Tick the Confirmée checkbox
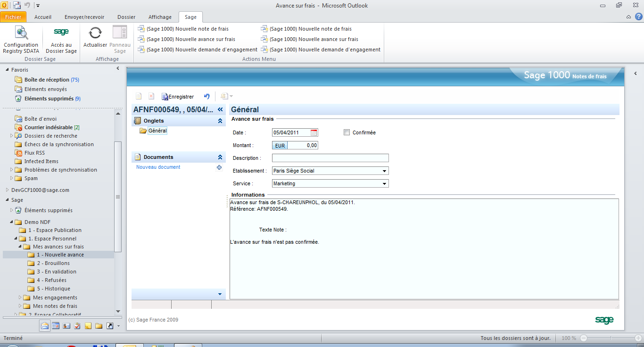The image size is (644, 347). click(347, 132)
